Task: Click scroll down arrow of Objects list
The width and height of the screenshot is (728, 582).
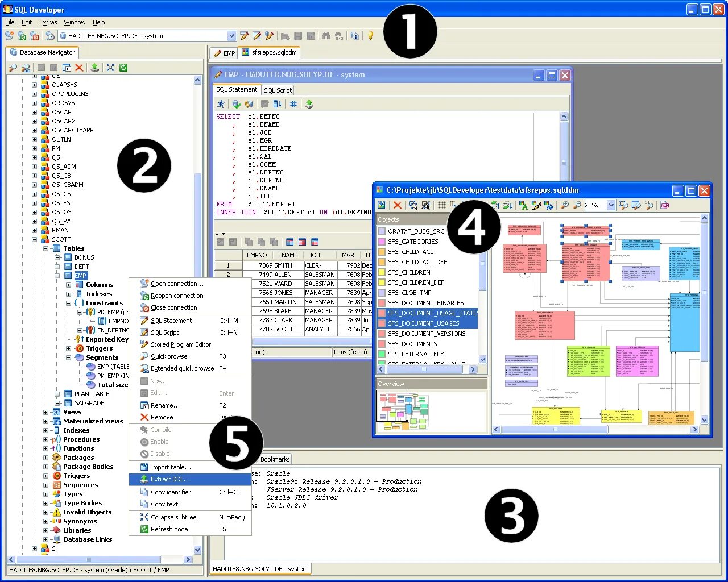Action: 483,359
